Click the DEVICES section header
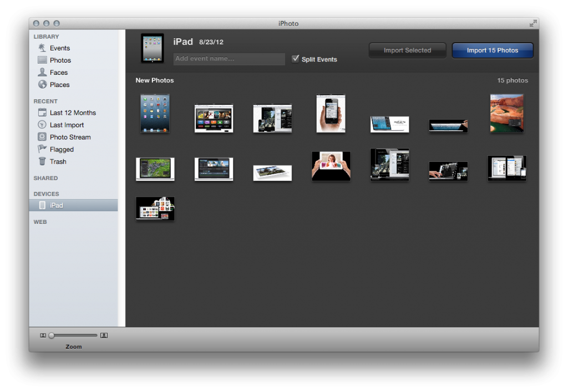The image size is (568, 392). 47,194
